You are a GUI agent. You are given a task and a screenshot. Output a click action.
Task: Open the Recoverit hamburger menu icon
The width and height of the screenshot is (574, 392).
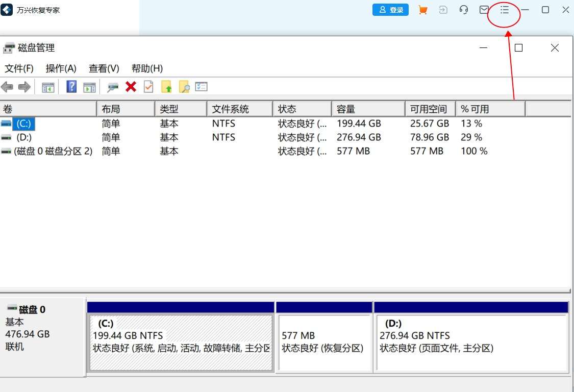click(x=505, y=10)
